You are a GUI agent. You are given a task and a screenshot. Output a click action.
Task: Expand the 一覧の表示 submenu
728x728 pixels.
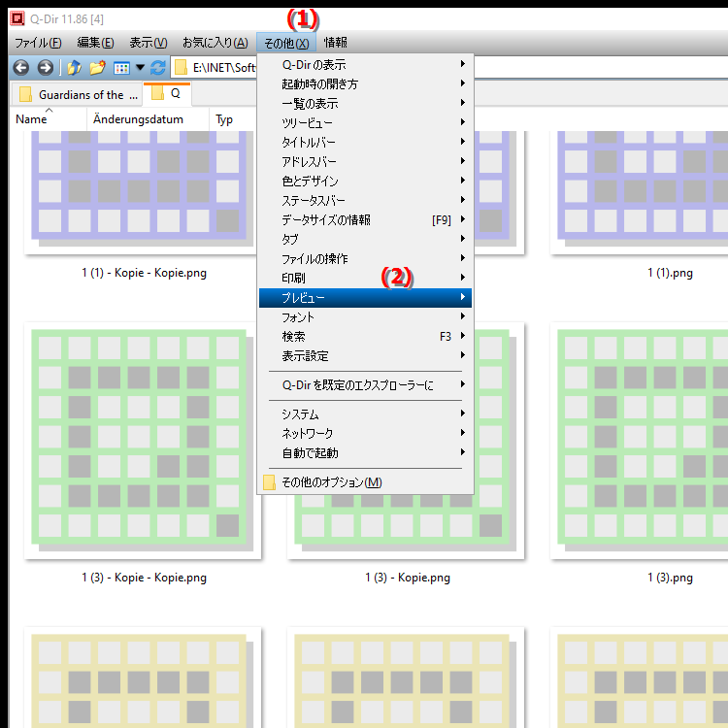tap(365, 103)
